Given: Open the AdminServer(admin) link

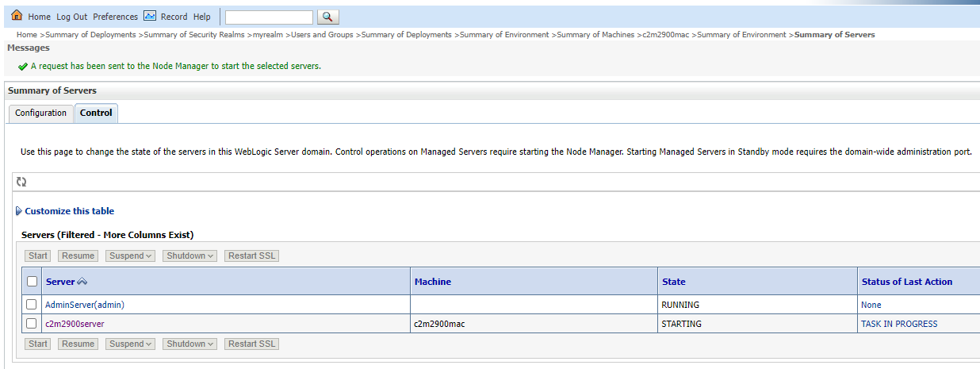Looking at the screenshot, I should click(x=85, y=305).
